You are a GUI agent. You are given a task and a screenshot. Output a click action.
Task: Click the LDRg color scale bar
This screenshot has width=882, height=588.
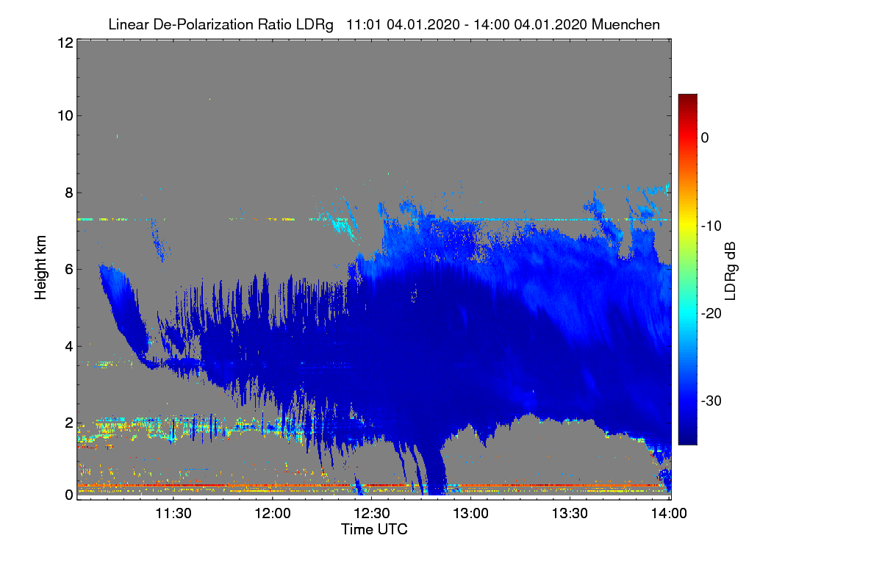(x=687, y=269)
